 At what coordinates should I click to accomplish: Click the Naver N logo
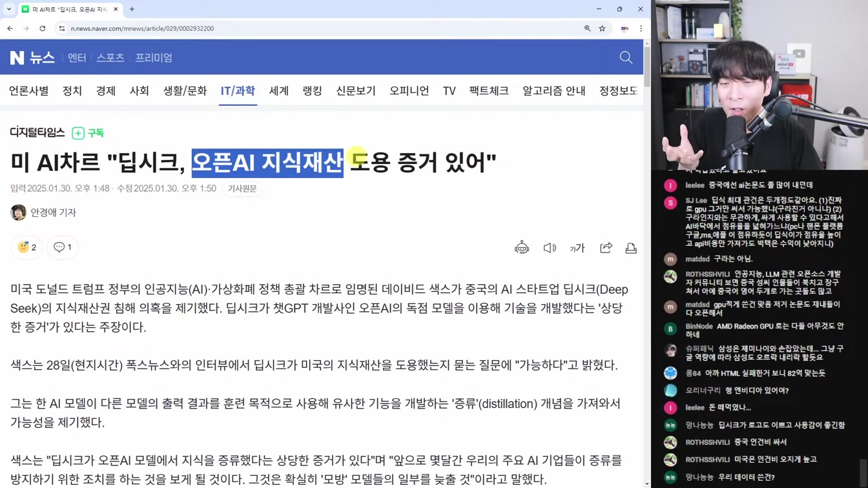[17, 57]
